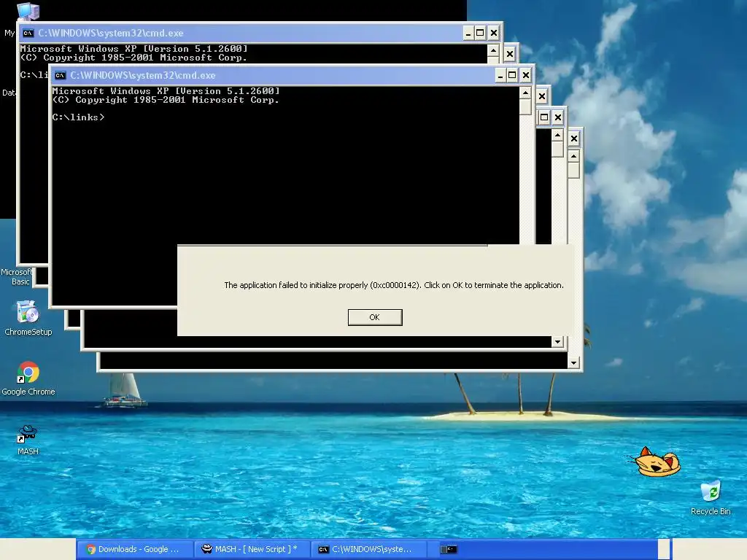
Task: Click the small untitled console taskbar button
Action: tap(449, 549)
